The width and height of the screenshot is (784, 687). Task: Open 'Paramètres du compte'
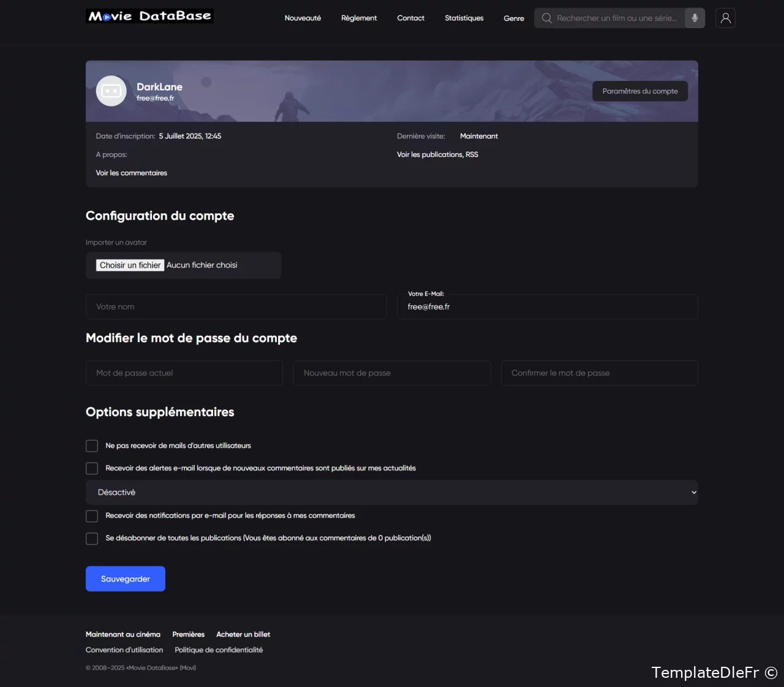(x=639, y=91)
